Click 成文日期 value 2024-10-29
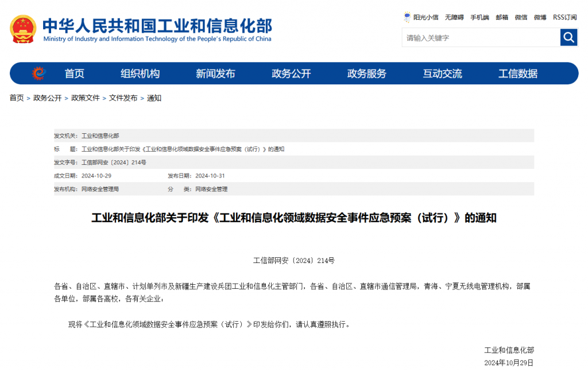The height and width of the screenshot is (371, 588). [96, 176]
